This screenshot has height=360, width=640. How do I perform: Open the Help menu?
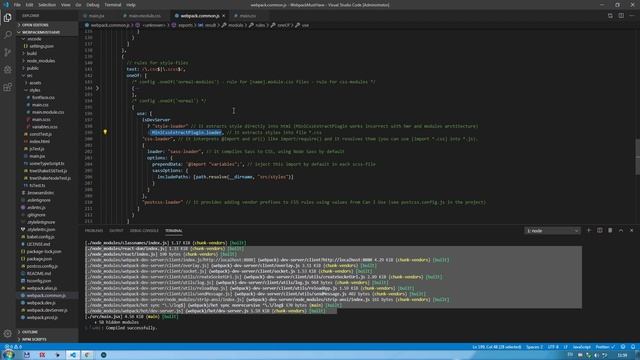coord(131,5)
